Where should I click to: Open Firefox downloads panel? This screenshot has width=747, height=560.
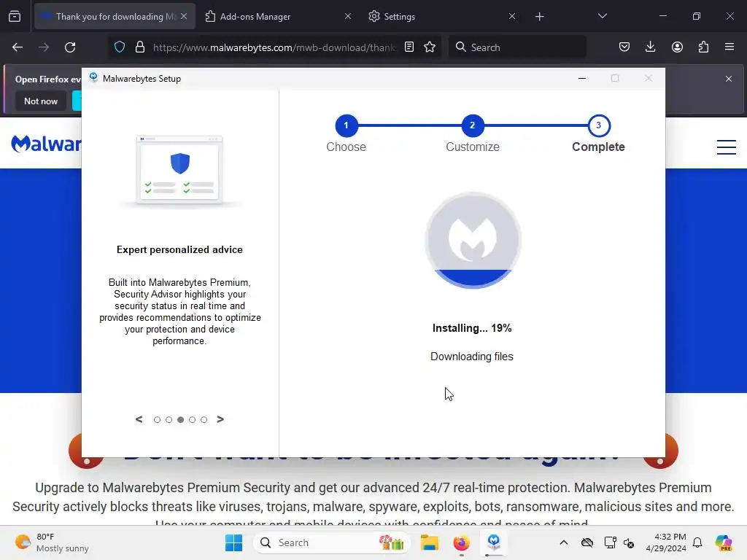tap(650, 47)
